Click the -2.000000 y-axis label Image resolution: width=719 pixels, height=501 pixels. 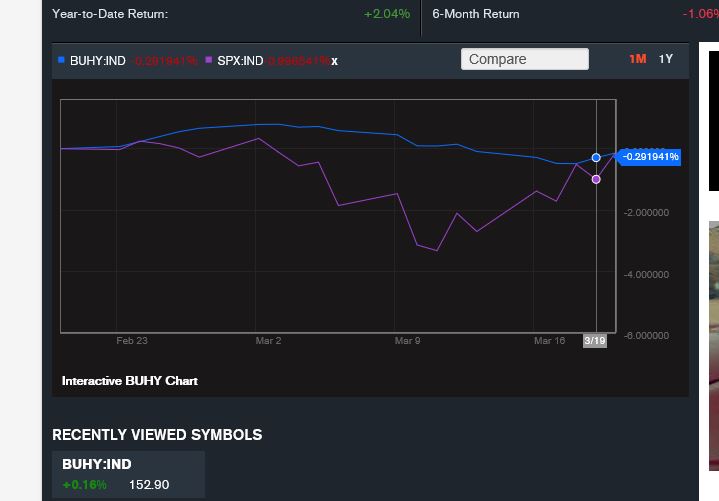tap(646, 213)
